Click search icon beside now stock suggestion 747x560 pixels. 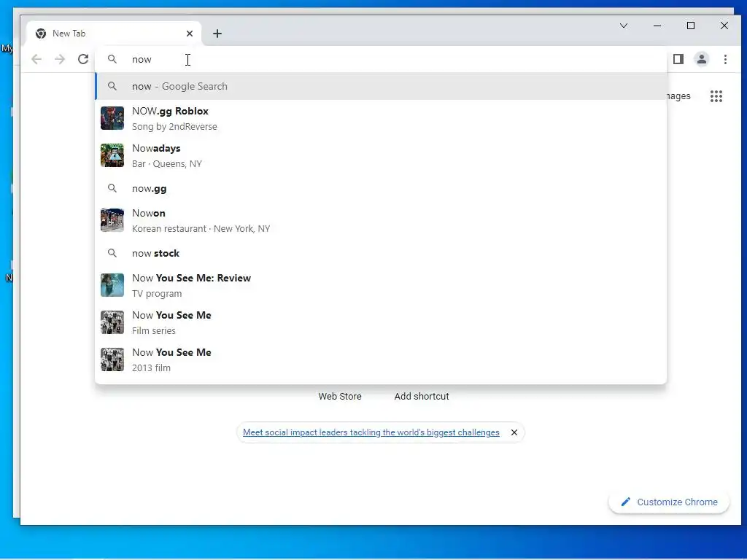point(112,253)
